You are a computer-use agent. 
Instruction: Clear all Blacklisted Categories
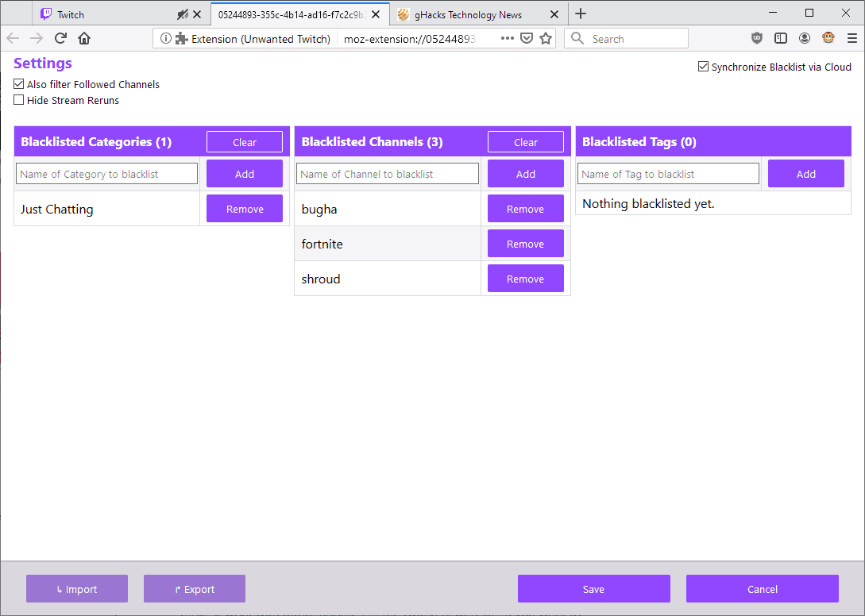coord(245,142)
